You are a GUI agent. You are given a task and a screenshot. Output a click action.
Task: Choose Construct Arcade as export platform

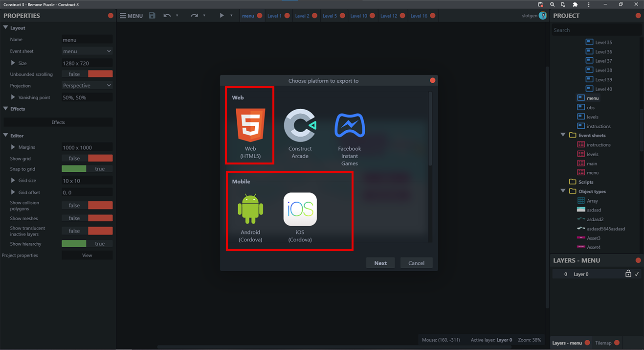point(300,134)
